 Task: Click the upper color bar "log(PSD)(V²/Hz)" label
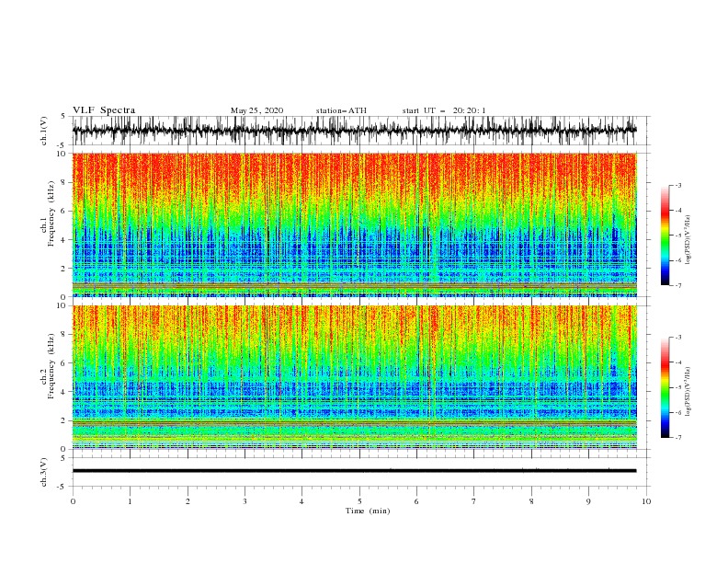pos(688,240)
